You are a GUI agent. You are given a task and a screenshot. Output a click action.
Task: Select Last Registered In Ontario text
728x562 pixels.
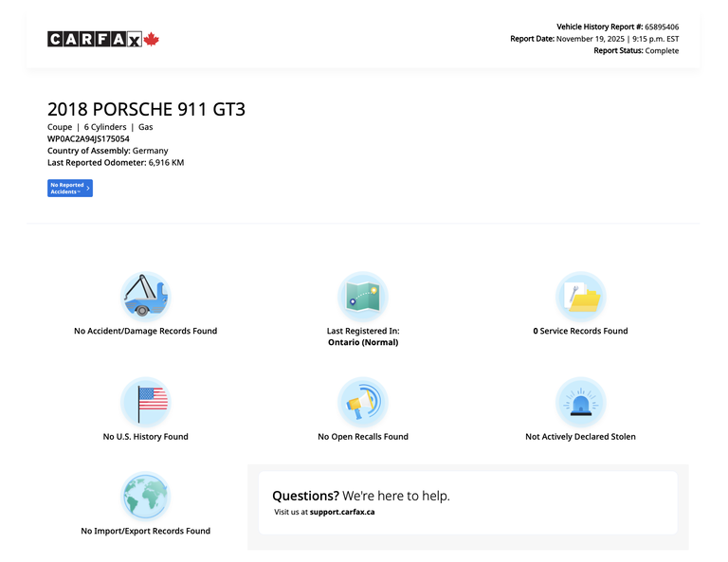[363, 336]
